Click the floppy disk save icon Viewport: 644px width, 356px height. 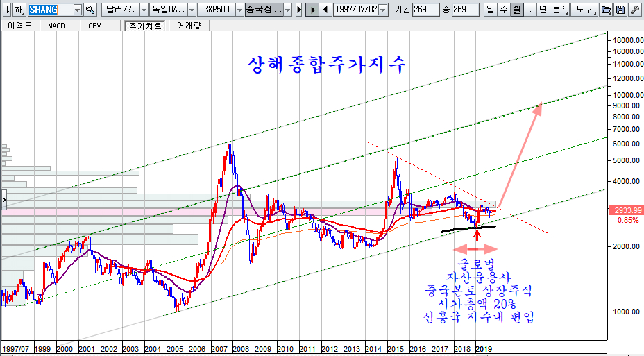point(620,10)
